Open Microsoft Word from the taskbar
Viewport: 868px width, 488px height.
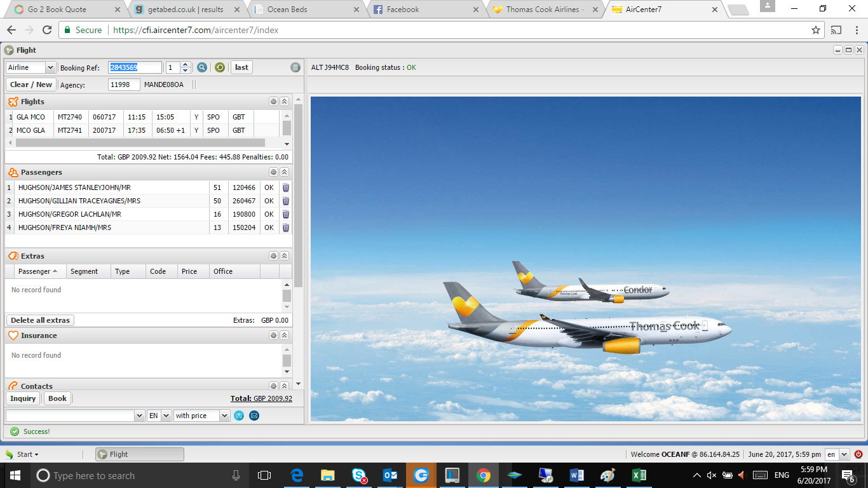(x=577, y=475)
